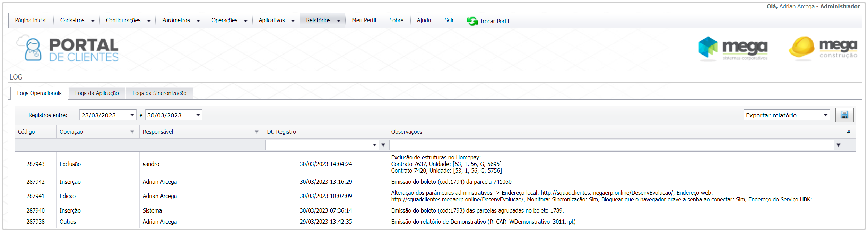The width and height of the screenshot is (868, 232).
Task: Open the Sobre page
Action: pyautogui.click(x=396, y=20)
